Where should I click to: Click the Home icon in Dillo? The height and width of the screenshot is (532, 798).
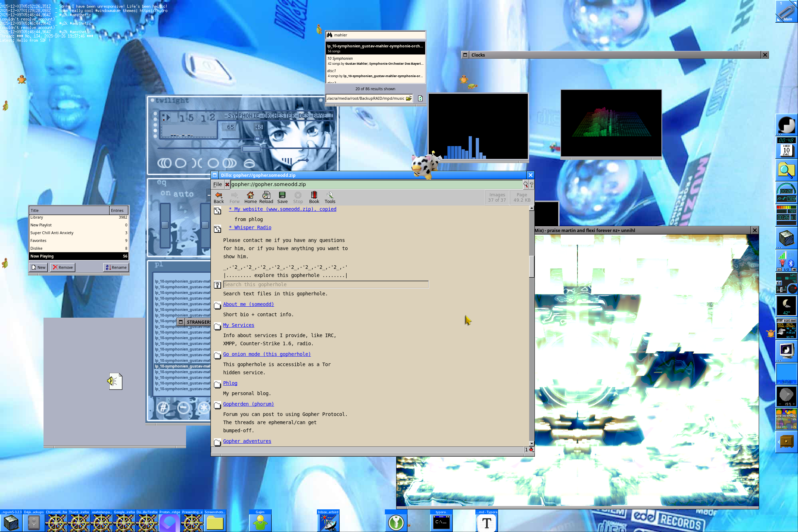pos(250,197)
